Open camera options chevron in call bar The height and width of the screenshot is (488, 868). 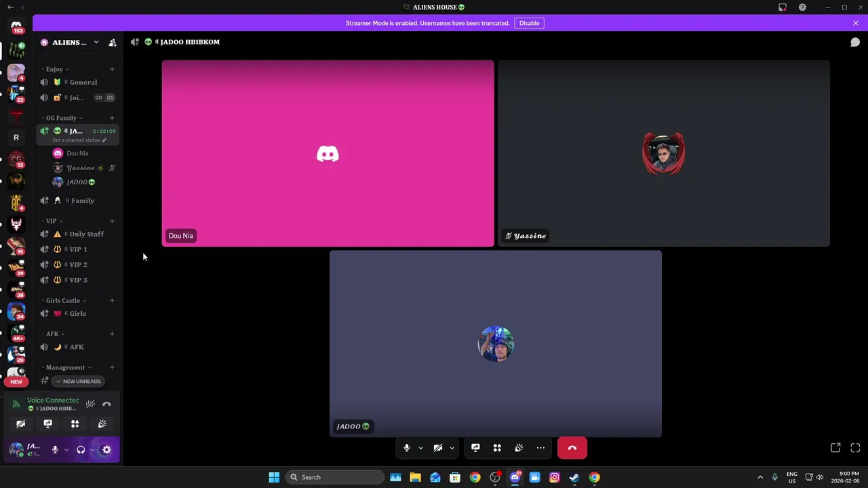pos(452,448)
